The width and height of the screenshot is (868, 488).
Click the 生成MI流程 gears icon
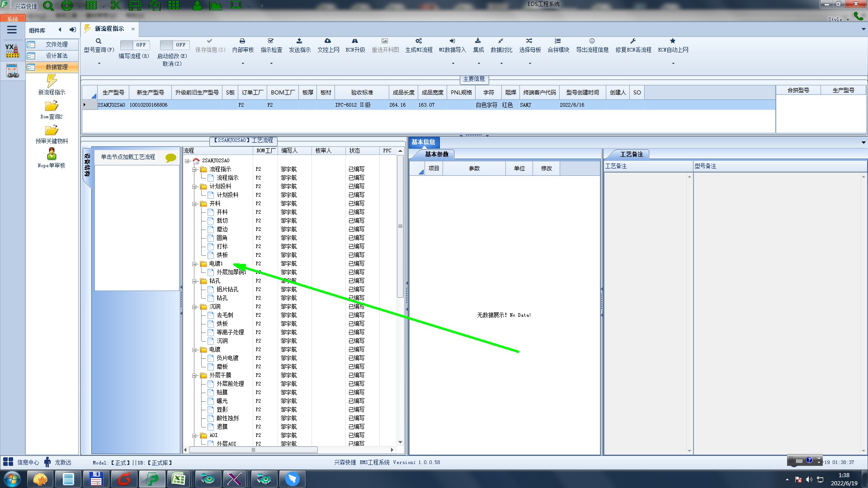(419, 41)
